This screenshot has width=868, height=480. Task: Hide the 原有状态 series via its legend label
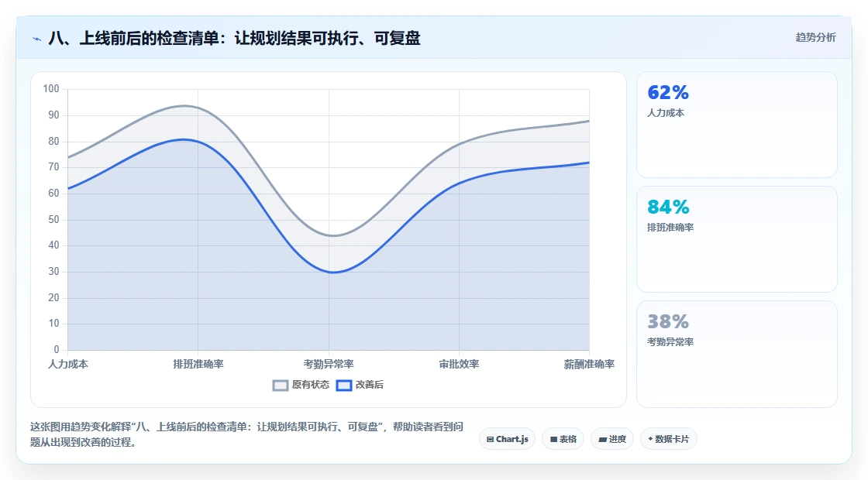(311, 385)
